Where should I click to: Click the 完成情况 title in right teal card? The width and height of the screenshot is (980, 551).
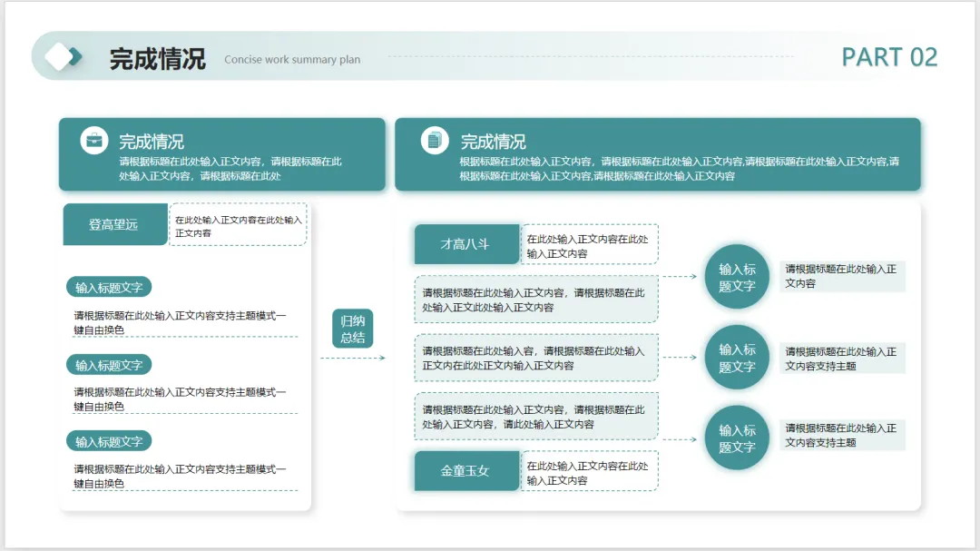coord(493,142)
